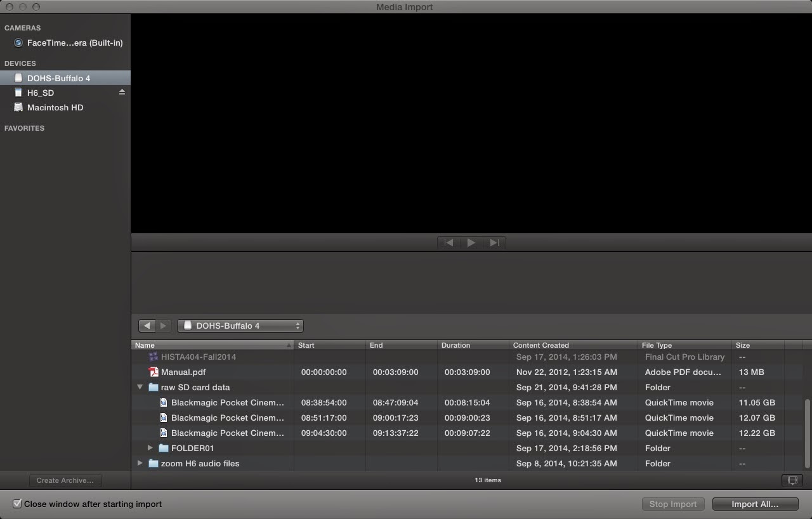812x519 pixels.
Task: Eject the H6_SD card
Action: (x=122, y=92)
